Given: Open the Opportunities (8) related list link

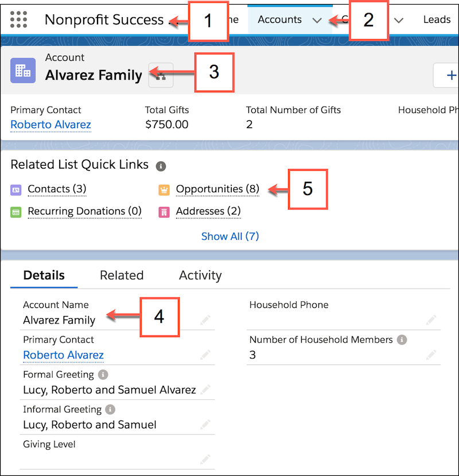Looking at the screenshot, I should 217,189.
